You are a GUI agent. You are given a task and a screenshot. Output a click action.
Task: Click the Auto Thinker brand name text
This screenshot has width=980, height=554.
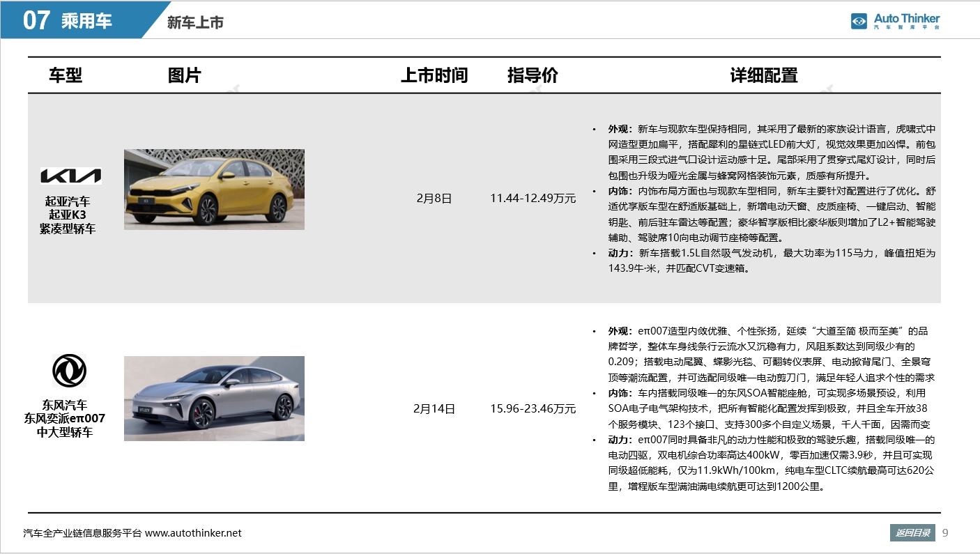click(907, 19)
